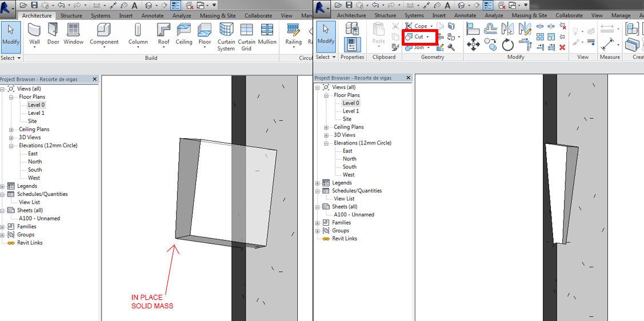The height and width of the screenshot is (321, 644).
Task: Select the Door tool in left window
Action: pyautogui.click(x=53, y=34)
